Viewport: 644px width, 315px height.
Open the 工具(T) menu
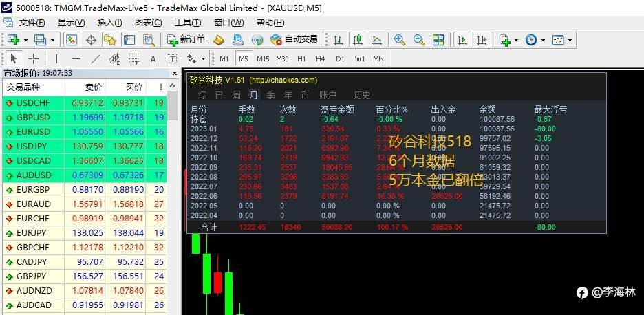[188, 23]
